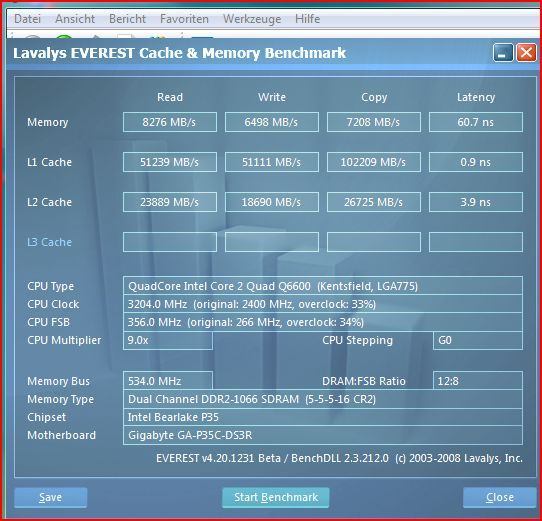Click L1 Cache Latency value 0.9 ns

(476, 162)
